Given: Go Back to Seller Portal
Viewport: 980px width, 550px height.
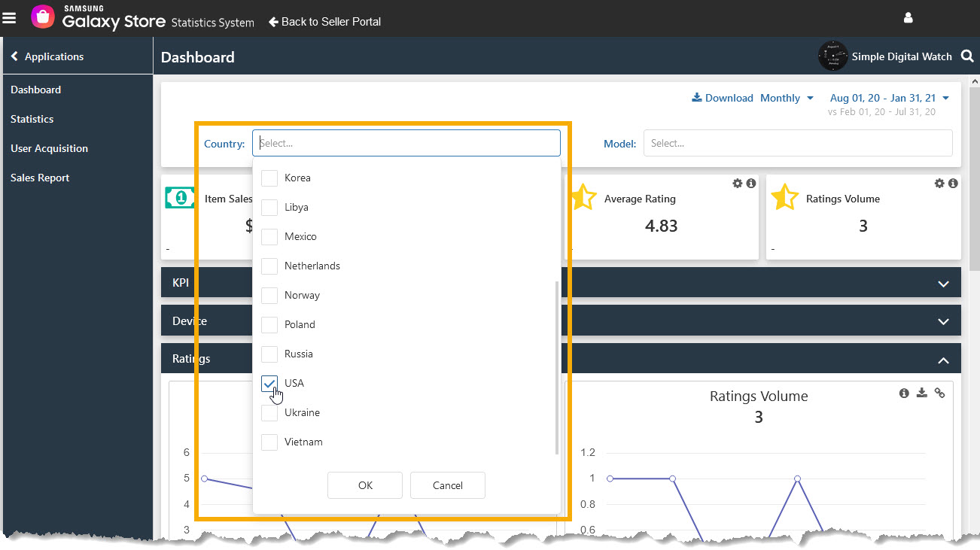Looking at the screenshot, I should coord(325,22).
